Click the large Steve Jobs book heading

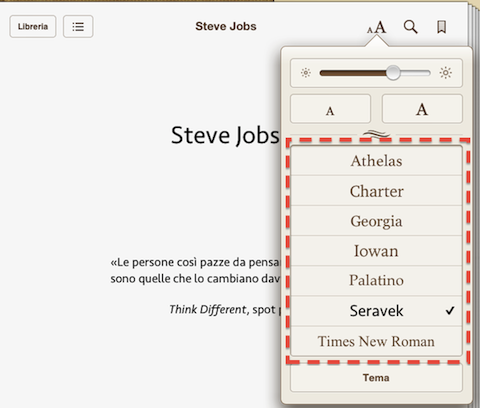point(225,135)
